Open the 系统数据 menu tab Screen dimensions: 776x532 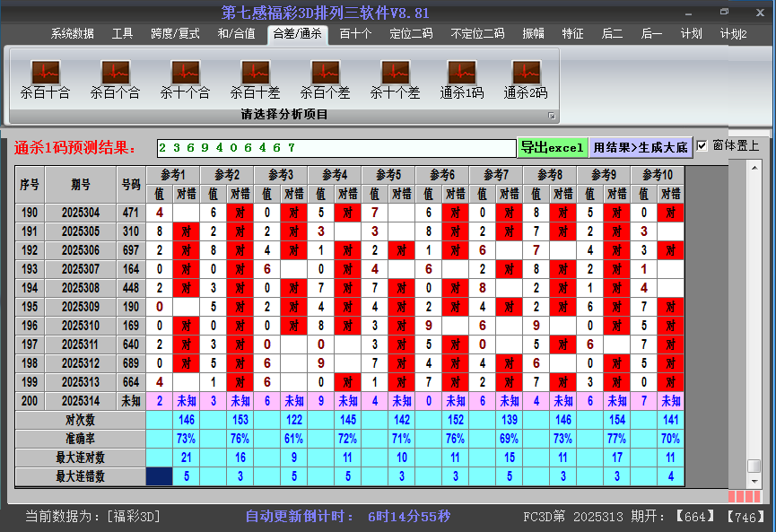point(72,34)
